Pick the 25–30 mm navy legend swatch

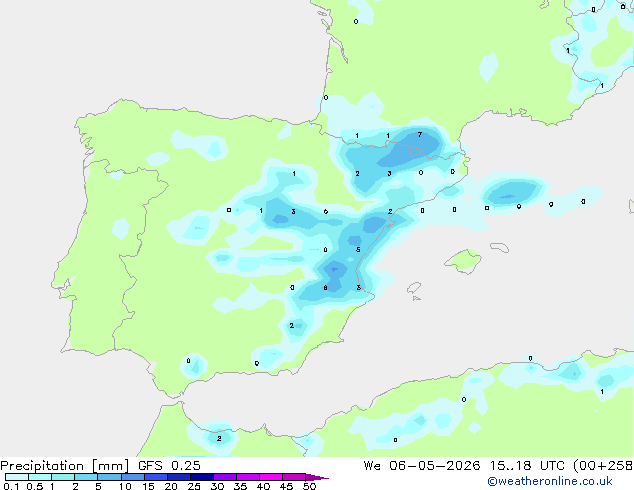point(201,477)
